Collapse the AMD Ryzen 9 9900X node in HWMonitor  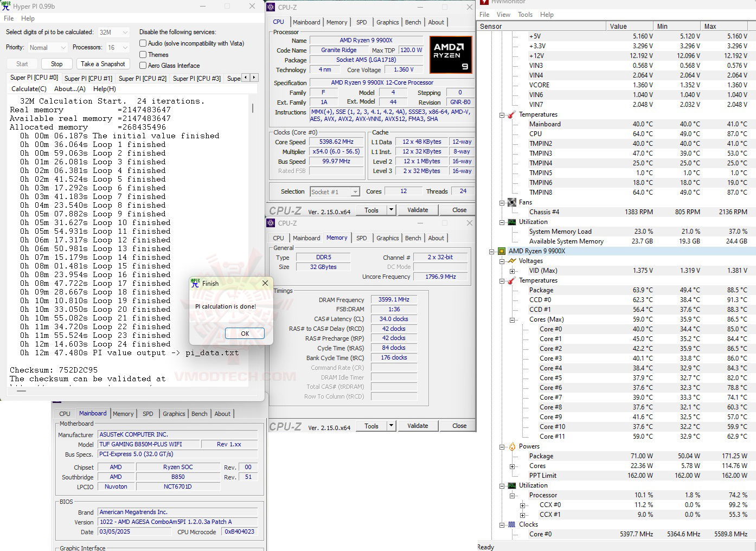492,251
